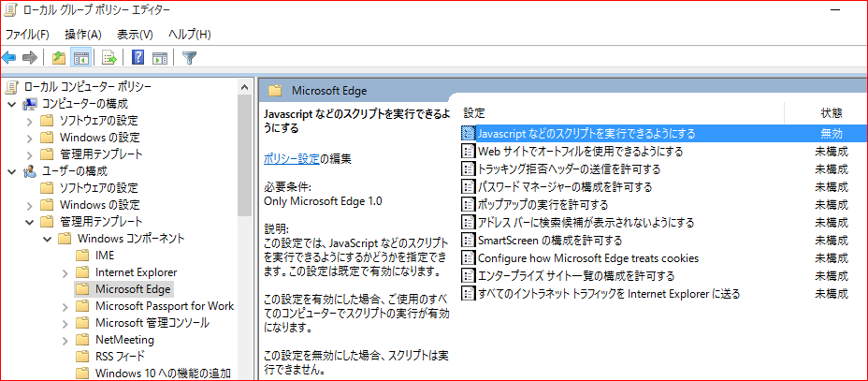Screen dimensions: 868x381
Task: Sort by the 状態 column header
Action: [831, 113]
